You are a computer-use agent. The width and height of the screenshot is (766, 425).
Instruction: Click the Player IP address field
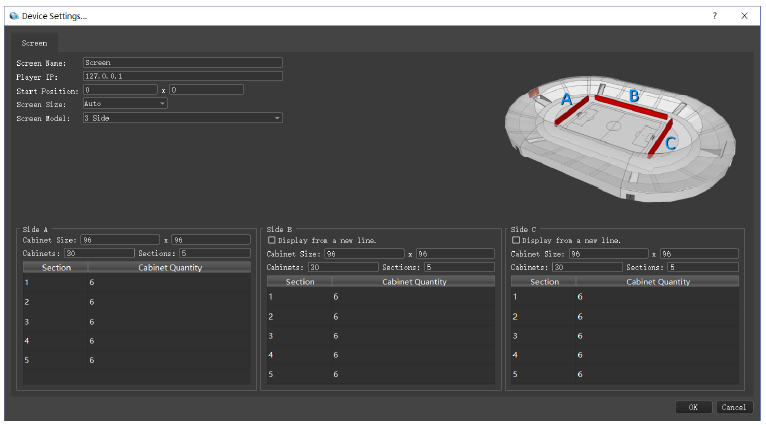[x=182, y=76]
